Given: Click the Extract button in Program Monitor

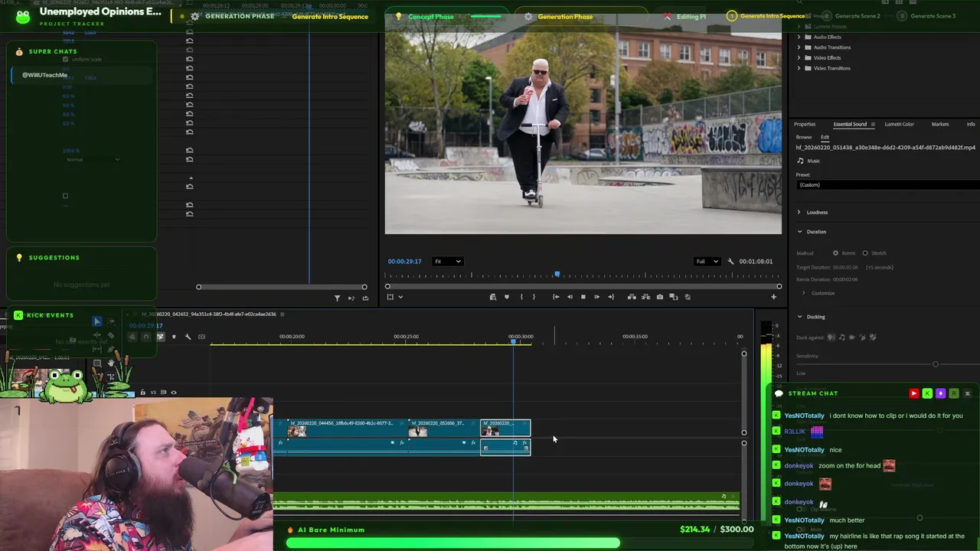Looking at the screenshot, I should (x=646, y=297).
